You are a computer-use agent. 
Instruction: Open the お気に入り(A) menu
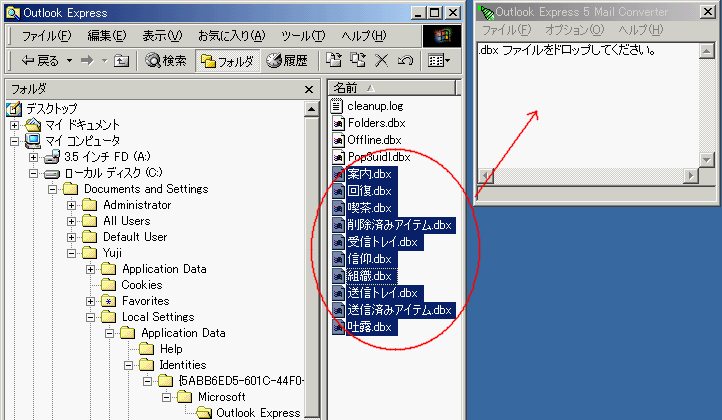pyautogui.click(x=232, y=35)
